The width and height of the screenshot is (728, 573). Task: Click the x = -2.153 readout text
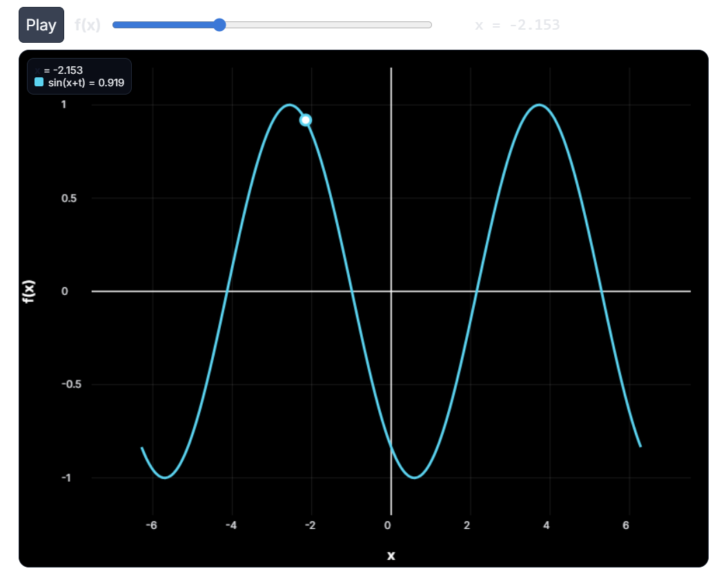518,25
